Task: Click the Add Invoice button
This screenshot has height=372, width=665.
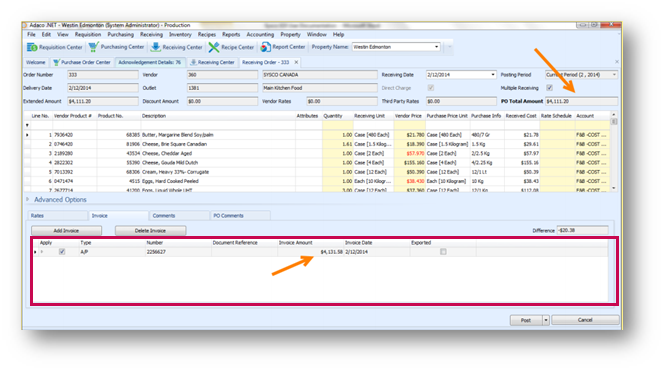Action: click(x=66, y=230)
